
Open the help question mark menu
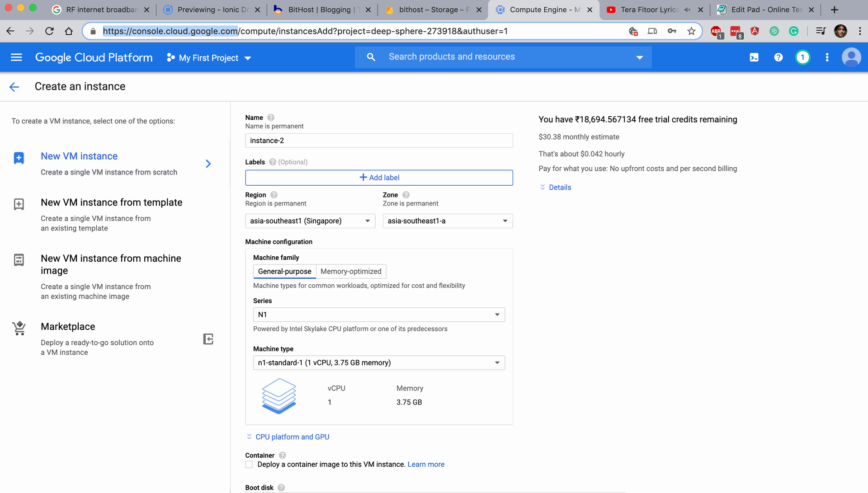coord(778,57)
